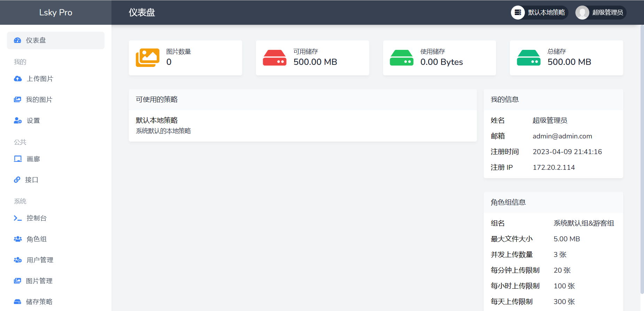Click the 角色组 group icon

pyautogui.click(x=18, y=239)
